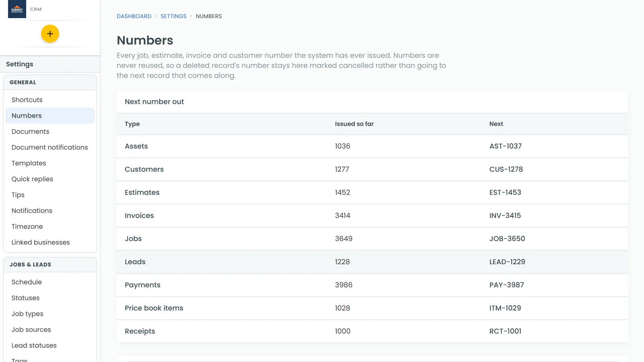Select the Payments row label
The image size is (644, 362).
click(142, 285)
